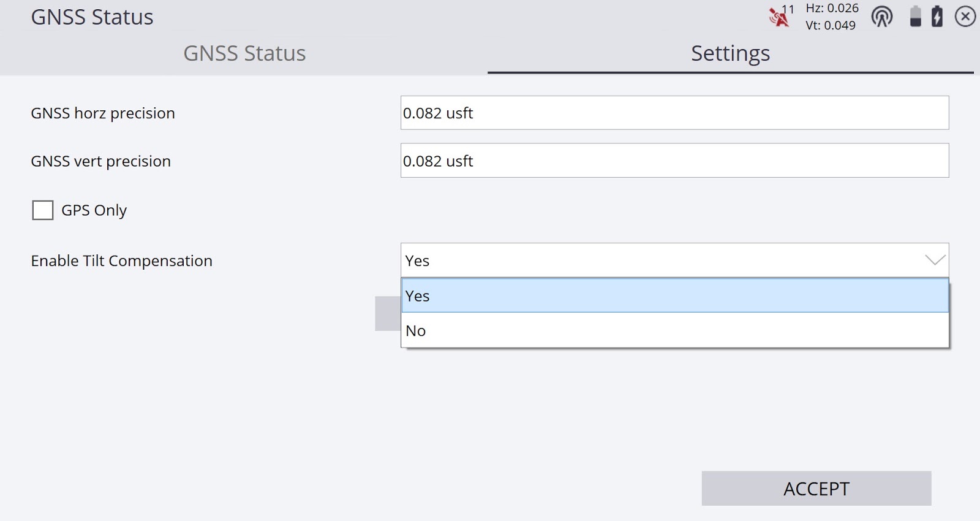Collapse the Enable Tilt Compensation dropdown arrow

tap(935, 260)
